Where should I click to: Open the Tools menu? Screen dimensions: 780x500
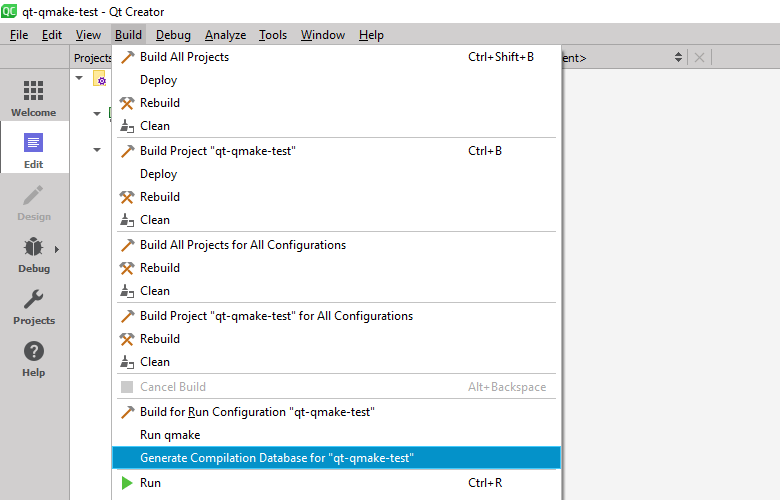273,35
